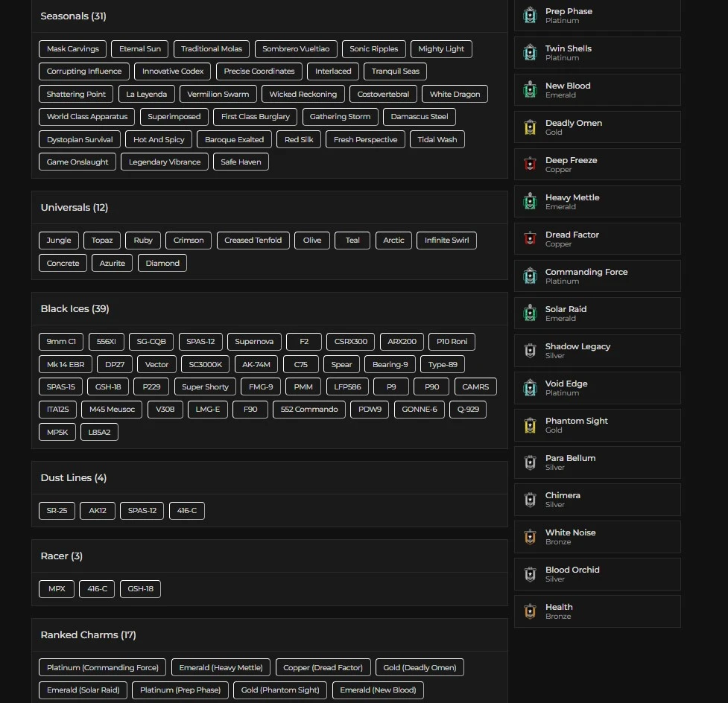Choose the AK12 Dust Line tag

[98, 511]
